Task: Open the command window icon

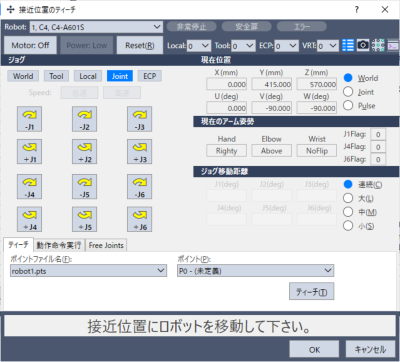Action: 393,45
